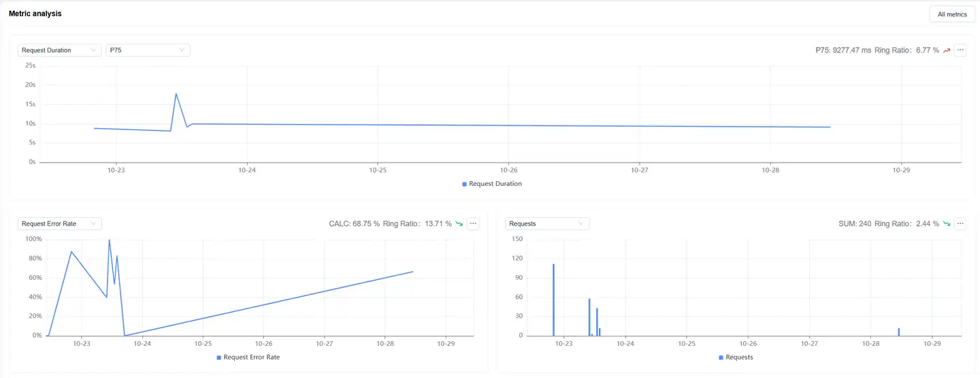
Task: Click green downward trend arrow beside 2.44 %
Action: point(947,224)
